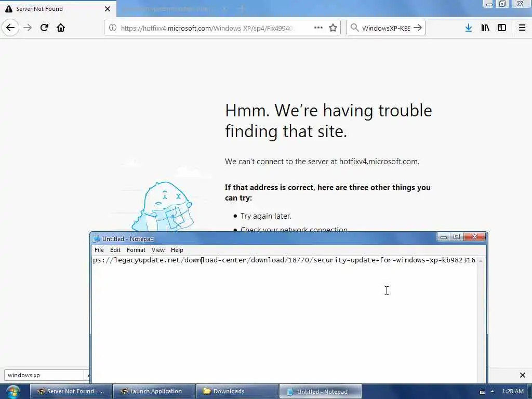Click Notepad scrollbar up arrow
532x399 pixels.
tap(481, 261)
